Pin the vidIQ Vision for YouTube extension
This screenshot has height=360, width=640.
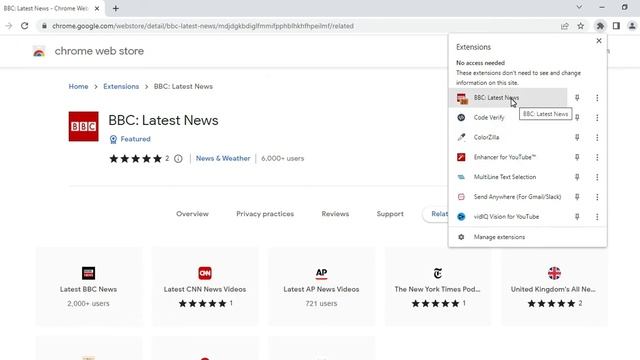tap(577, 216)
